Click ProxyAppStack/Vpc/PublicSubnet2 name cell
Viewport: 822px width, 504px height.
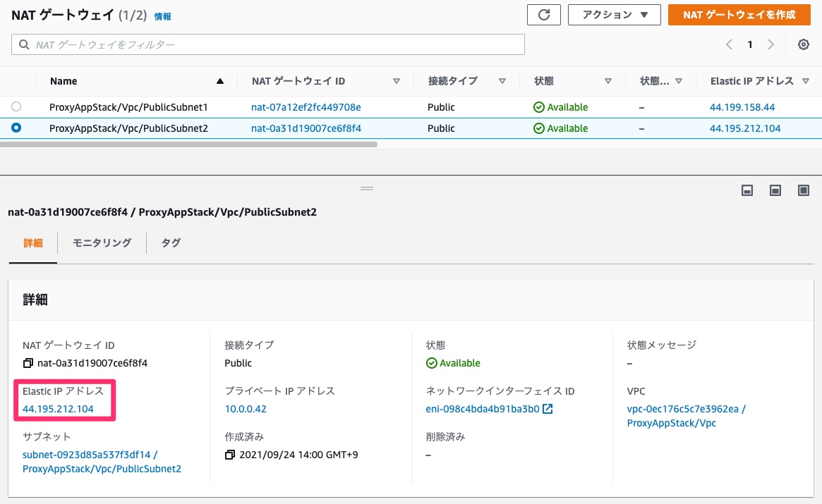coord(128,128)
